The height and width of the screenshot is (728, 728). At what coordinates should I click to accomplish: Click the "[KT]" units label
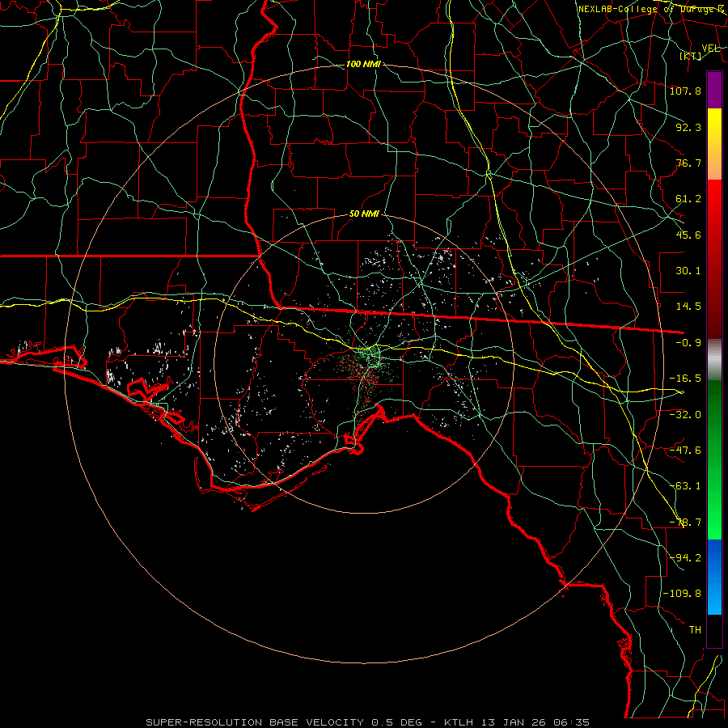[x=691, y=56]
